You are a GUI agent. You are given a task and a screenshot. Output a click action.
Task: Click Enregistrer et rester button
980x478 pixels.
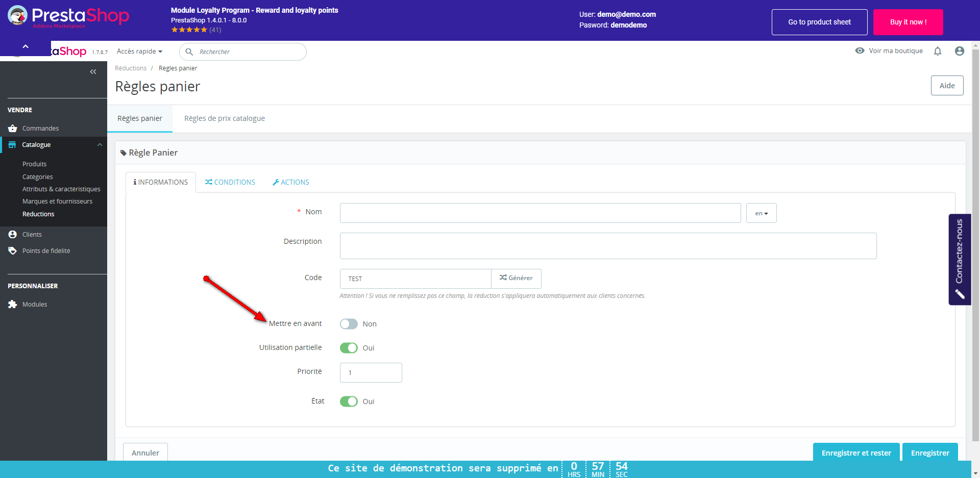(856, 452)
